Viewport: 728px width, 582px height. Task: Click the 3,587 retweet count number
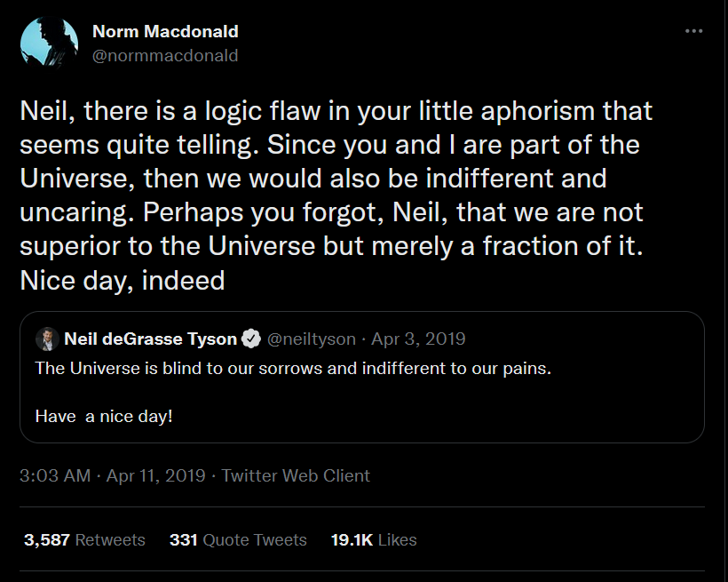pos(47,539)
